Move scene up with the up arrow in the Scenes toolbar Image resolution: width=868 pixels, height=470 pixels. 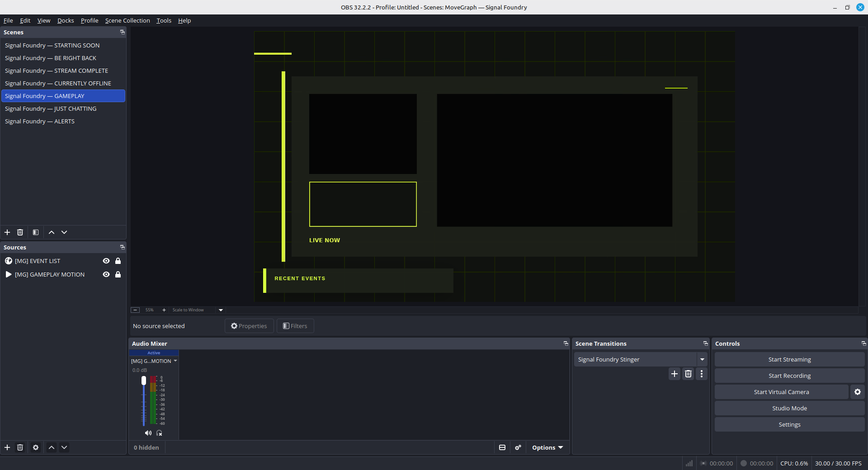point(52,232)
